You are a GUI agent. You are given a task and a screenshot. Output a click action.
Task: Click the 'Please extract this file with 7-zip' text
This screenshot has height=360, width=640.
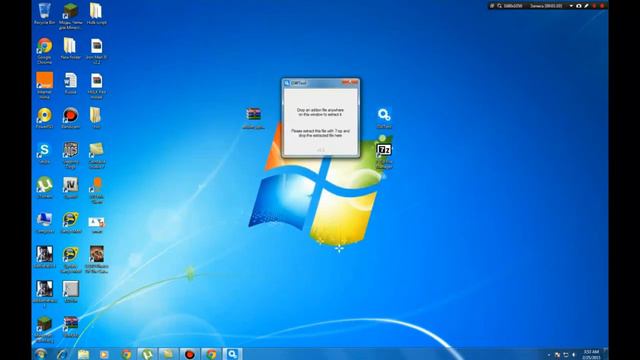click(320, 133)
